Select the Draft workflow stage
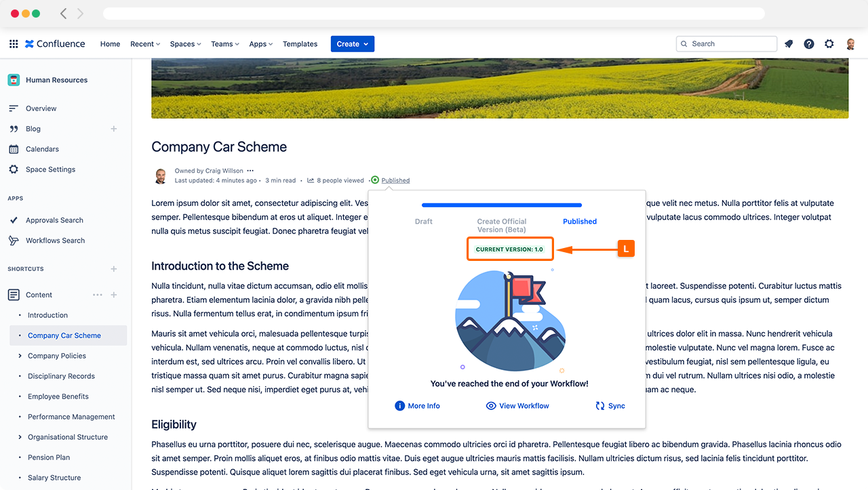 pos(423,222)
